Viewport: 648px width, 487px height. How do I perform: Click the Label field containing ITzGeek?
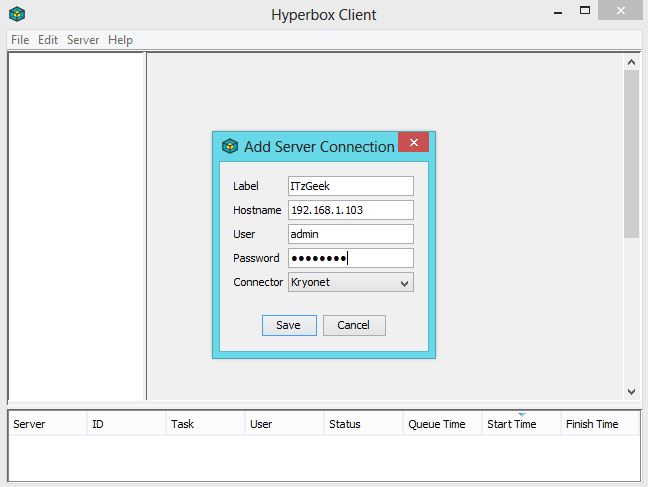coord(350,186)
